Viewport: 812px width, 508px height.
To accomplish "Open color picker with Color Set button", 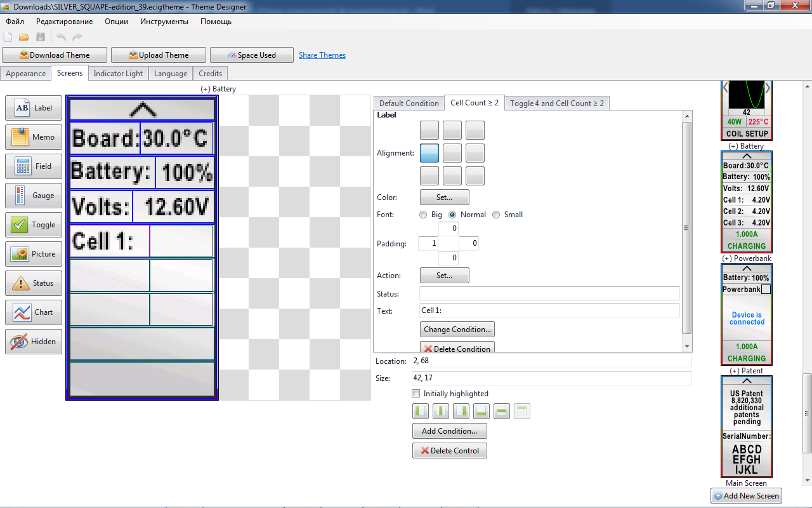I will (444, 197).
